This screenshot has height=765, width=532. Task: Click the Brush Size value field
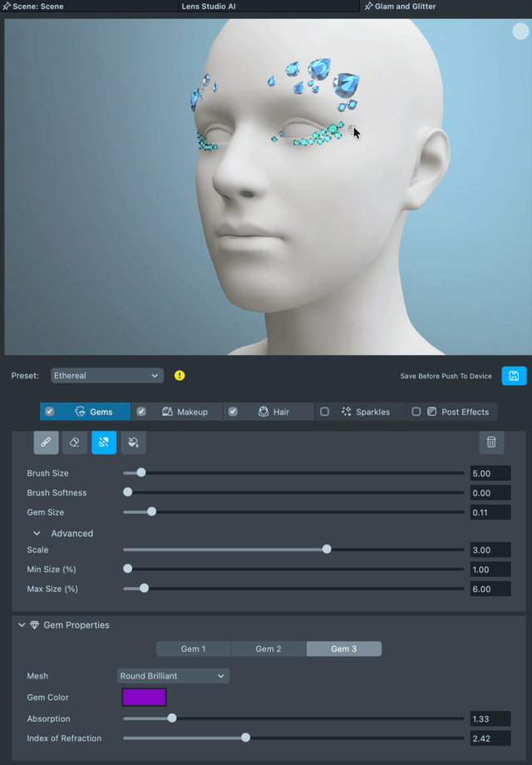(x=489, y=473)
